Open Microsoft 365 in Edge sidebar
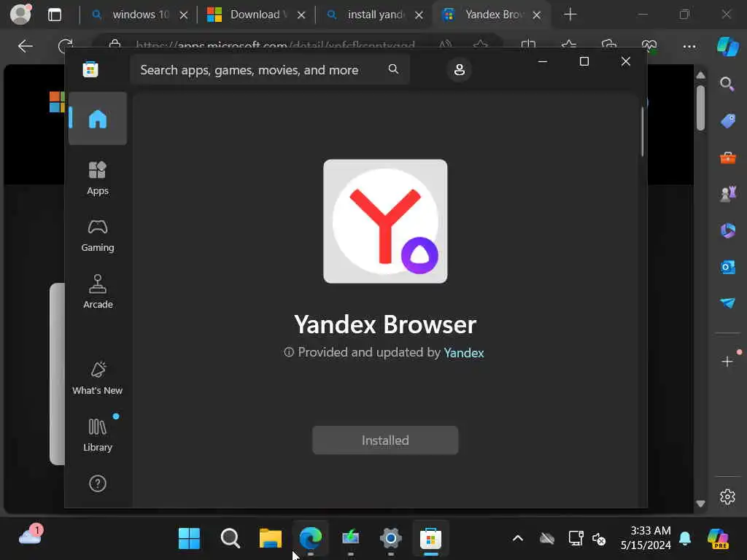Image resolution: width=747 pixels, height=560 pixels. (x=727, y=230)
